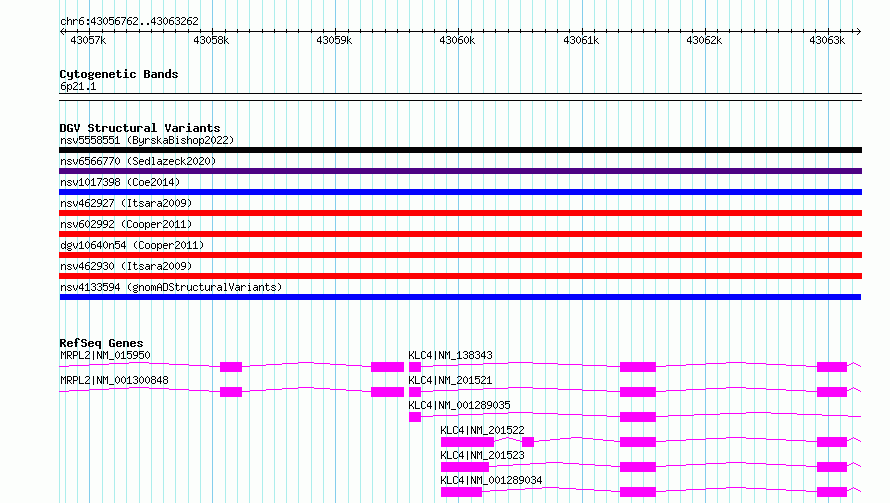Click the right arrowhead of the ruler
890x503 pixels.
click(x=858, y=31)
